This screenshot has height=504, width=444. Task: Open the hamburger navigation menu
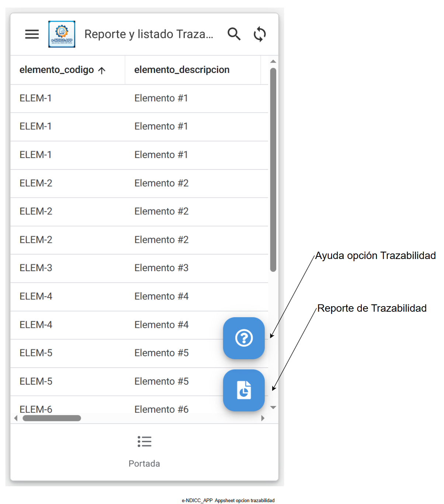(x=32, y=34)
